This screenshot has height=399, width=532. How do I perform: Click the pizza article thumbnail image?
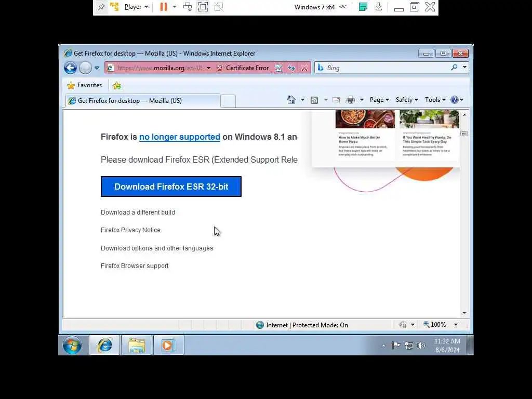click(x=365, y=119)
